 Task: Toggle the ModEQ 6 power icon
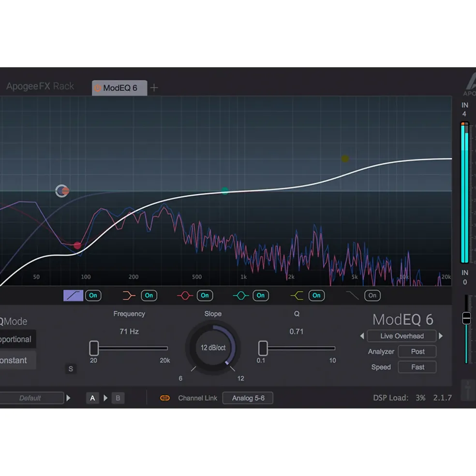97,88
